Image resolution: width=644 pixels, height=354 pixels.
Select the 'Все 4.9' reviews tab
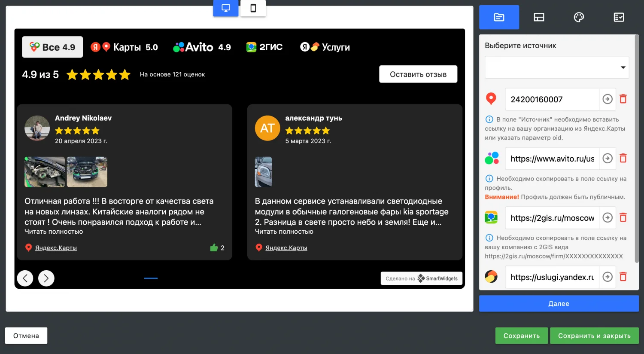pyautogui.click(x=52, y=47)
